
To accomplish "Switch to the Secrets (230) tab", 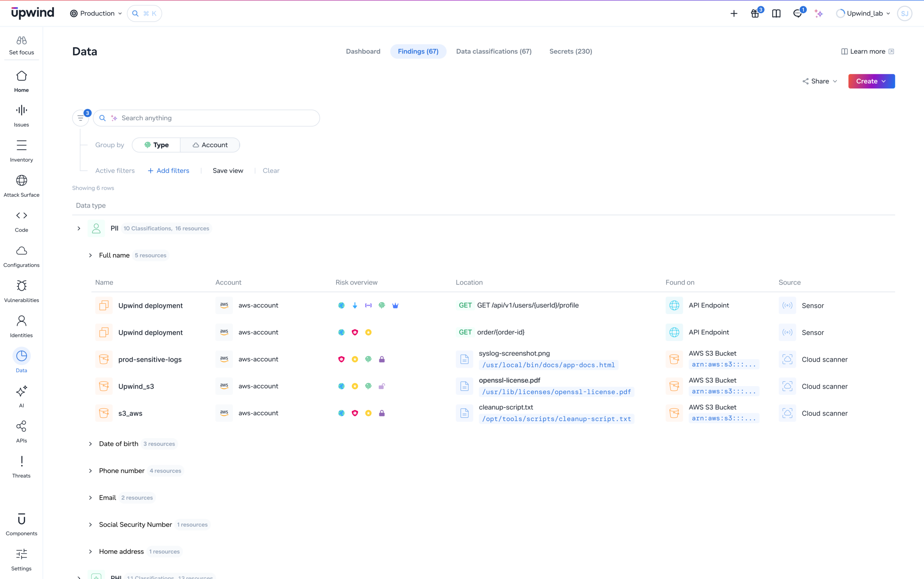I will pos(570,51).
